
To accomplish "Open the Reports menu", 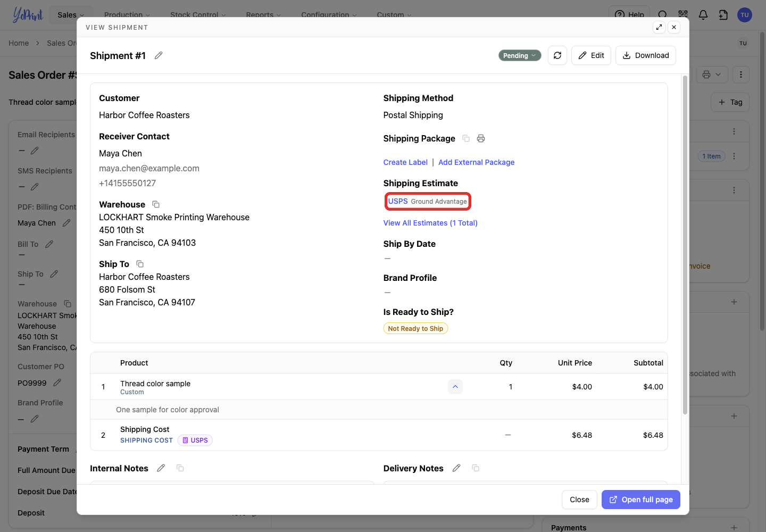I will [263, 15].
